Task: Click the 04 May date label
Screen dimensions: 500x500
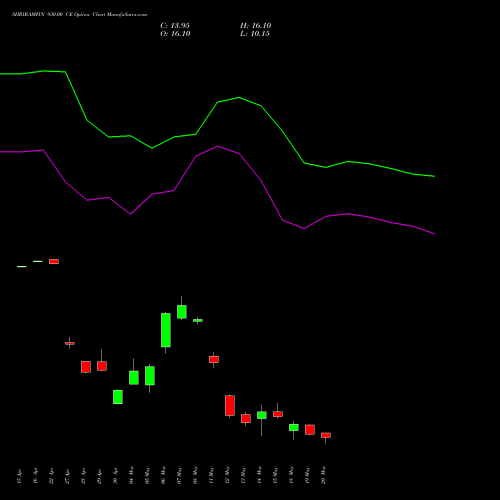Action: click(131, 475)
